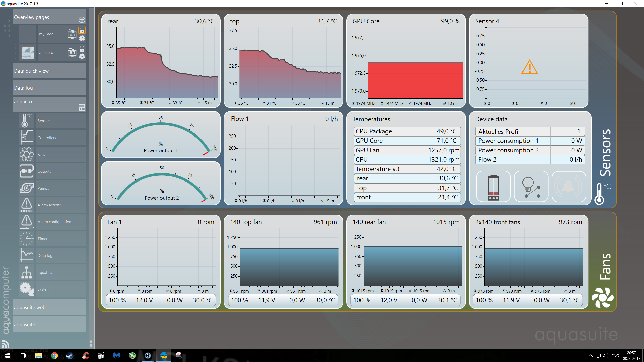644x362 pixels.
Task: Open the aquabus network icon
Action: click(x=27, y=272)
